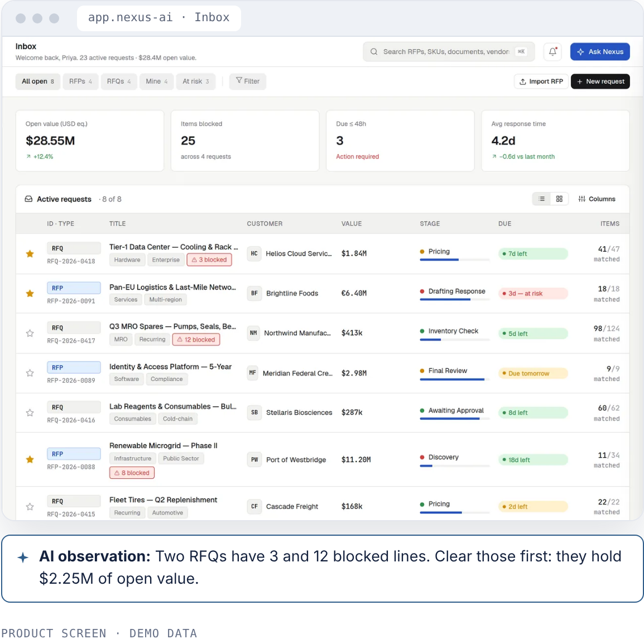The height and width of the screenshot is (644, 644).
Task: Unstar the Tier-1 Data Center request
Action: click(x=30, y=254)
